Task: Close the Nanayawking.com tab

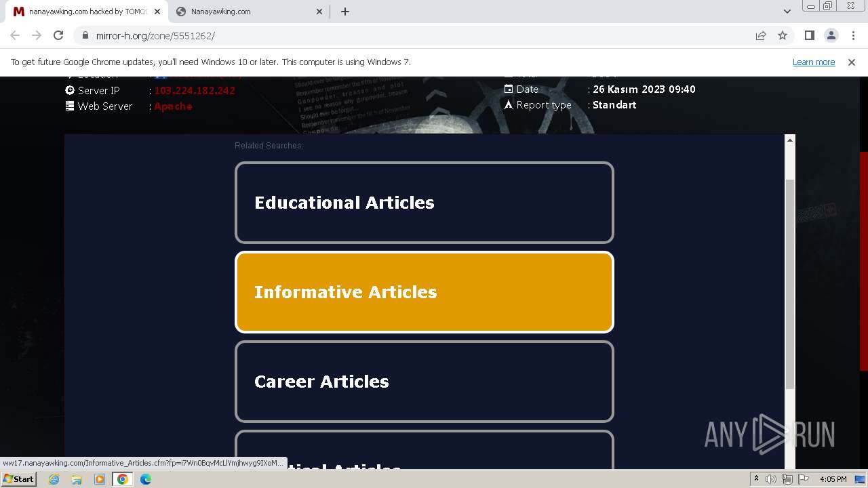Action: (319, 12)
